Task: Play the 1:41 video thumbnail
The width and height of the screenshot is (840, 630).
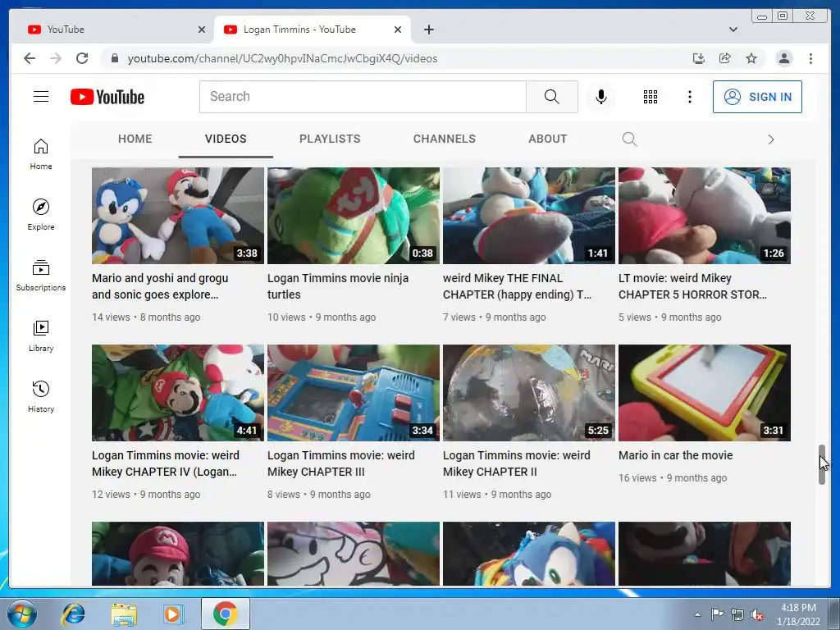Action: click(x=529, y=216)
